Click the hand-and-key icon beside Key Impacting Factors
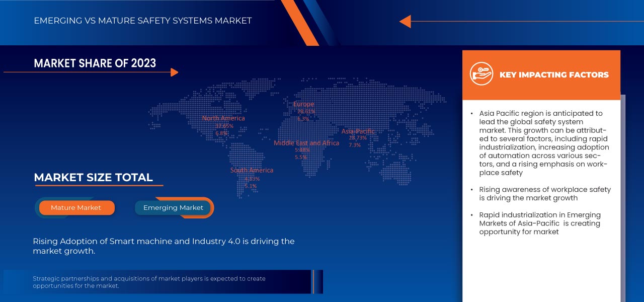 (x=481, y=74)
